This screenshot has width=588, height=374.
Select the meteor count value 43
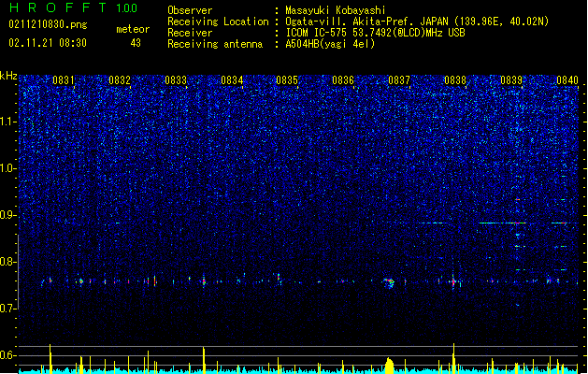pos(136,43)
